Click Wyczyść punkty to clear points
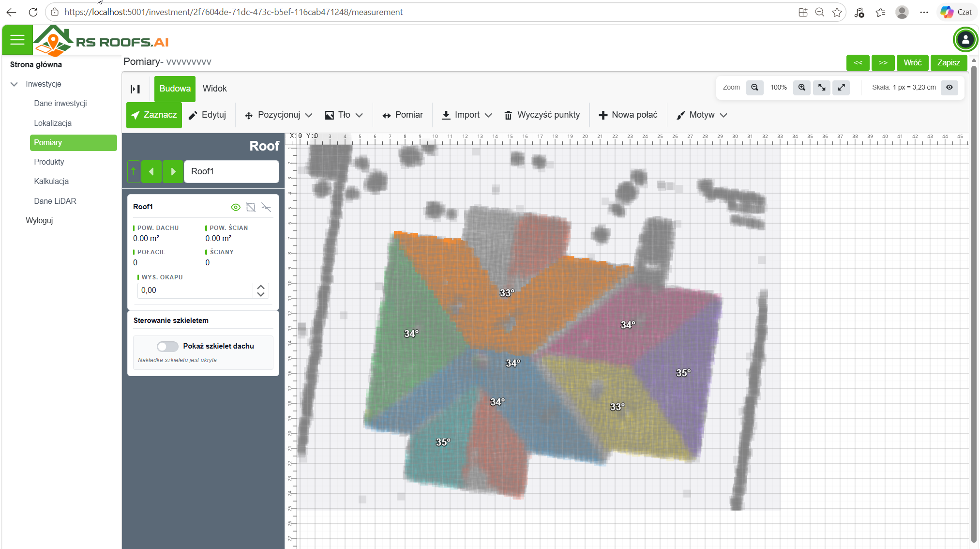 tap(542, 115)
